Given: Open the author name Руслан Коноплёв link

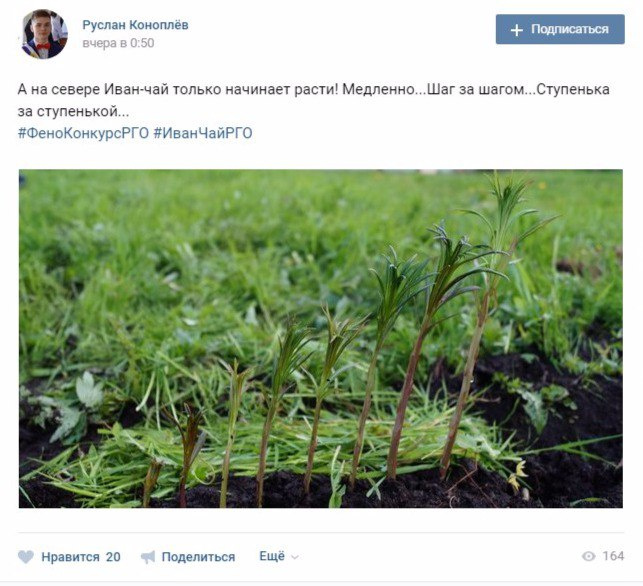Looking at the screenshot, I should click(x=135, y=25).
